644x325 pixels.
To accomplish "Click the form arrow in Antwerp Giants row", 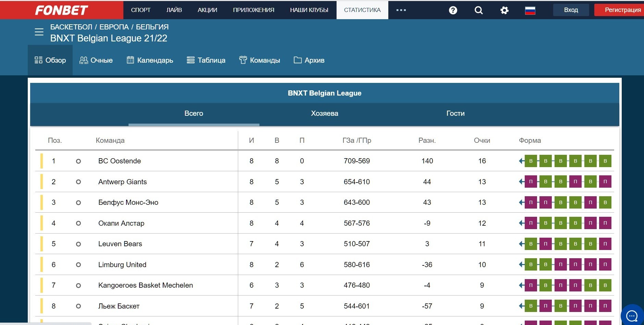I will point(521,182).
